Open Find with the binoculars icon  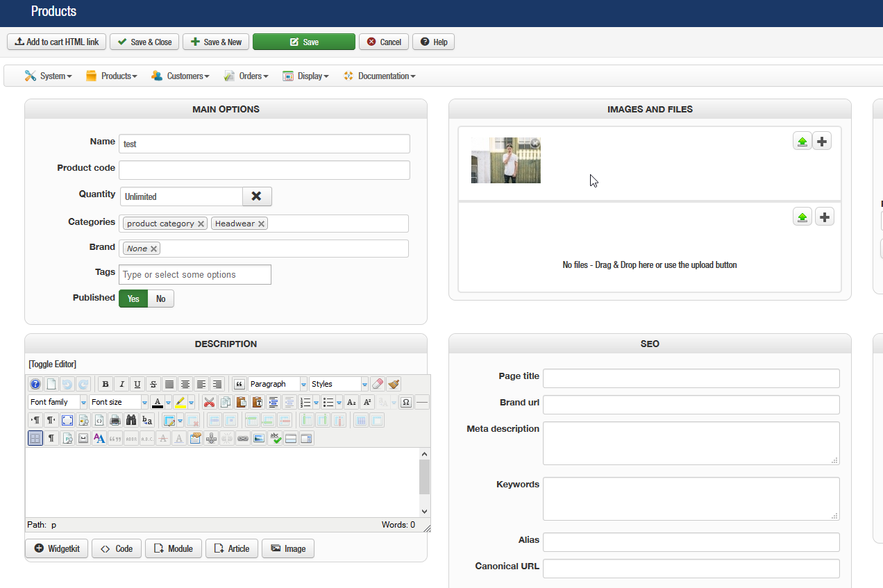coord(131,420)
